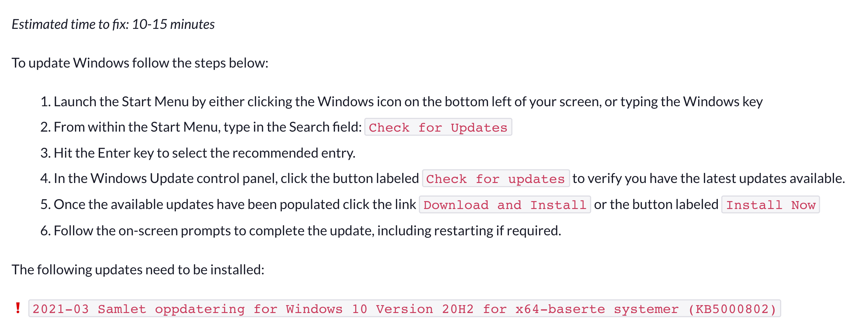868x333 pixels.
Task: Click the "Install Now" code label
Action: [770, 205]
